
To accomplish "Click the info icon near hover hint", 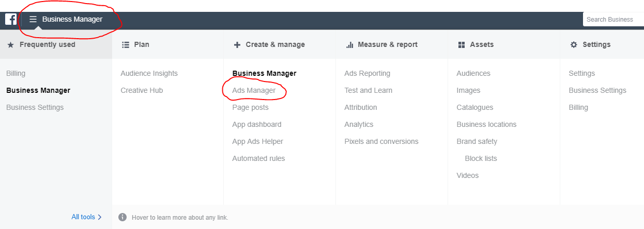I will point(122,217).
